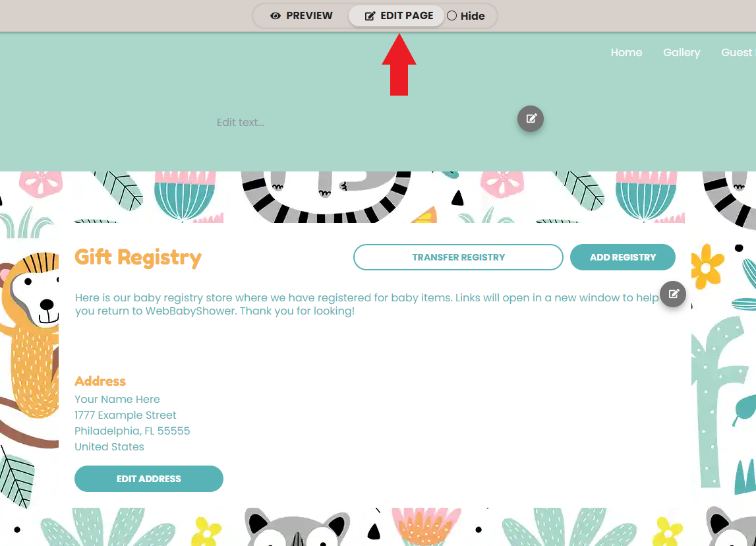Click the Add Registry button

(622, 257)
